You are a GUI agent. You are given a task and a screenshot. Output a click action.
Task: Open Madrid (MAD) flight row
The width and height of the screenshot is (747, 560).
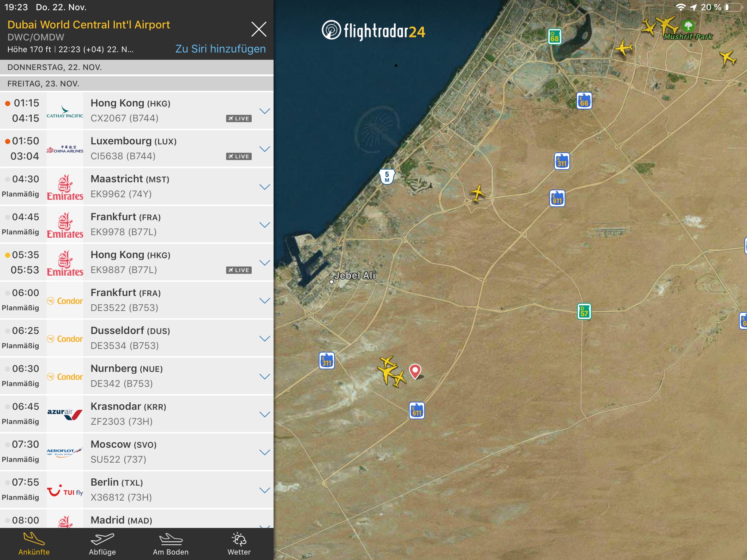(137, 519)
